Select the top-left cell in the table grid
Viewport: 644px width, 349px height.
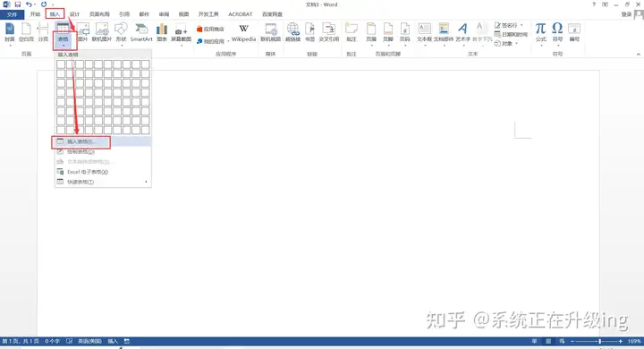point(61,64)
